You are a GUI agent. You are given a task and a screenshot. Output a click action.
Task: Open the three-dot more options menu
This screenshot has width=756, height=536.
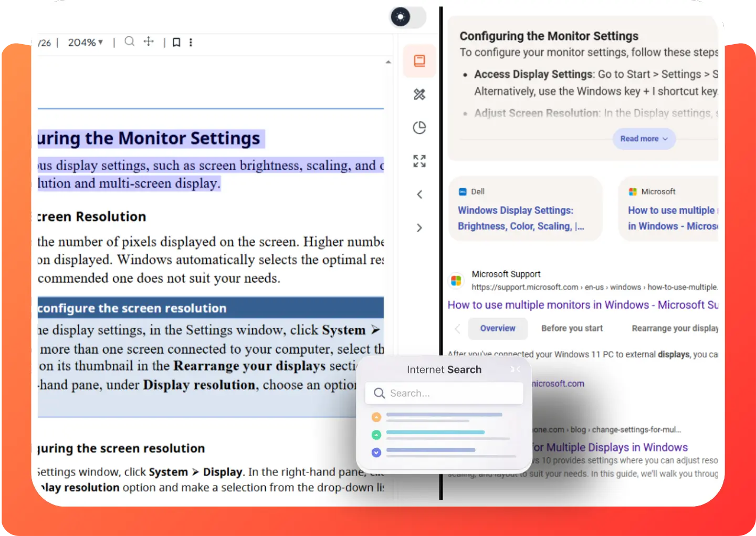(x=191, y=42)
